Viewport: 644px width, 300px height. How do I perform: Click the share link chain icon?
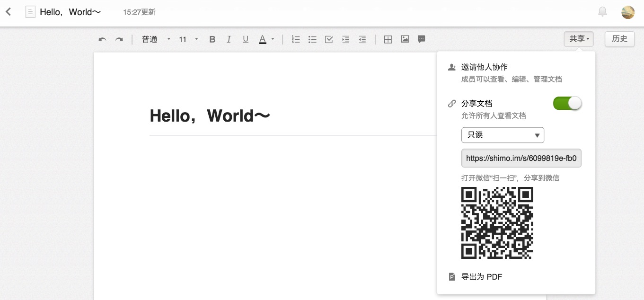click(452, 104)
